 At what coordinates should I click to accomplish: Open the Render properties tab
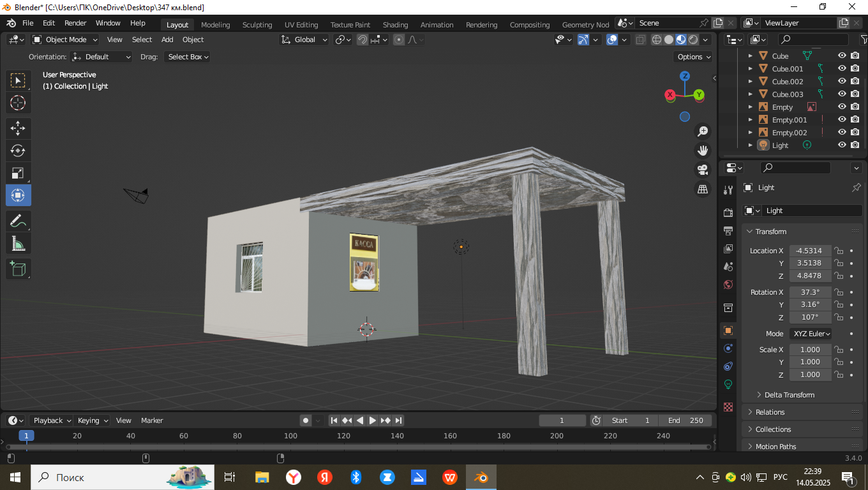pos(728,212)
